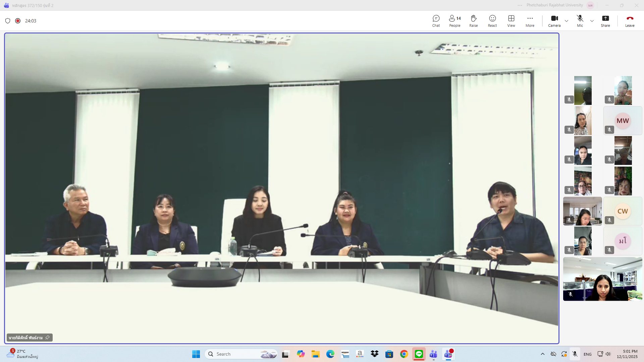Open the More actions menu
The height and width of the screenshot is (362, 644).
click(530, 21)
